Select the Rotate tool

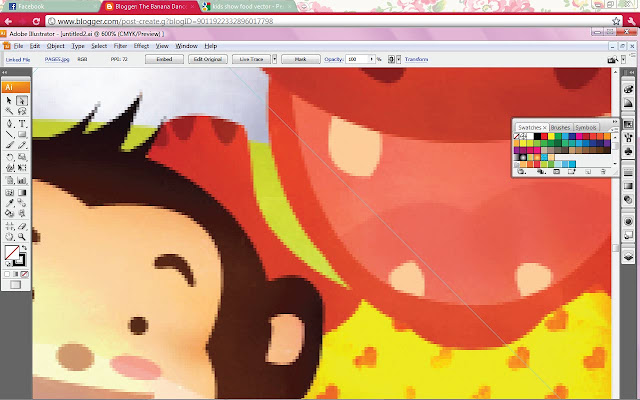click(9, 157)
